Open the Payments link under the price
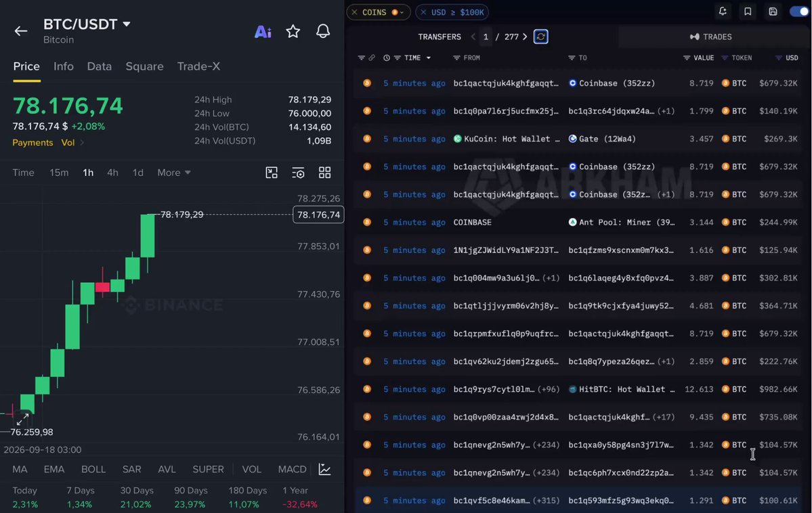The image size is (812, 513). tap(33, 143)
